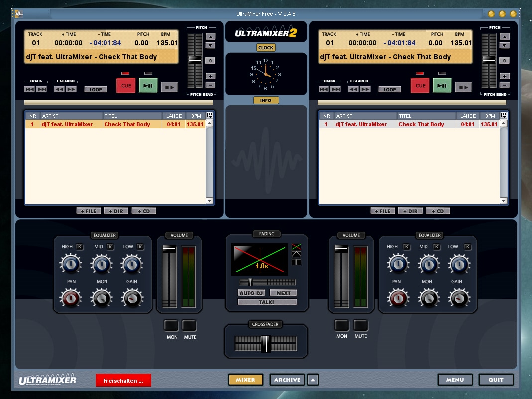This screenshot has width=532, height=399.
Task: Click right deck pitch slider handle
Action: [489, 60]
